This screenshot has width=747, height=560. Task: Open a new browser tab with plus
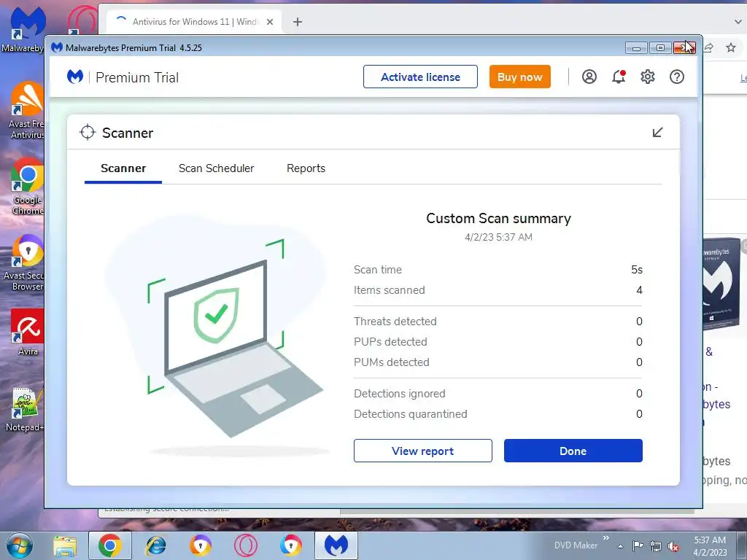coord(298,22)
